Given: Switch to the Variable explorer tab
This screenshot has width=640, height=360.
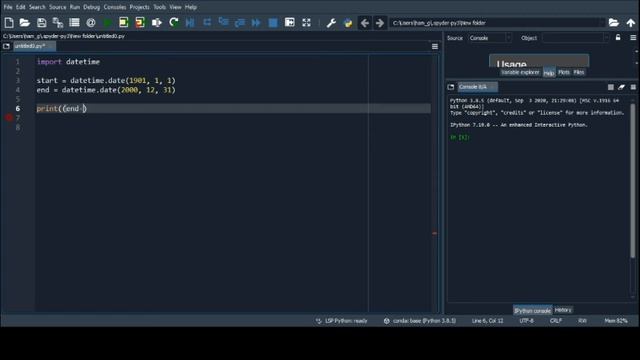Looking at the screenshot, I should (520, 72).
